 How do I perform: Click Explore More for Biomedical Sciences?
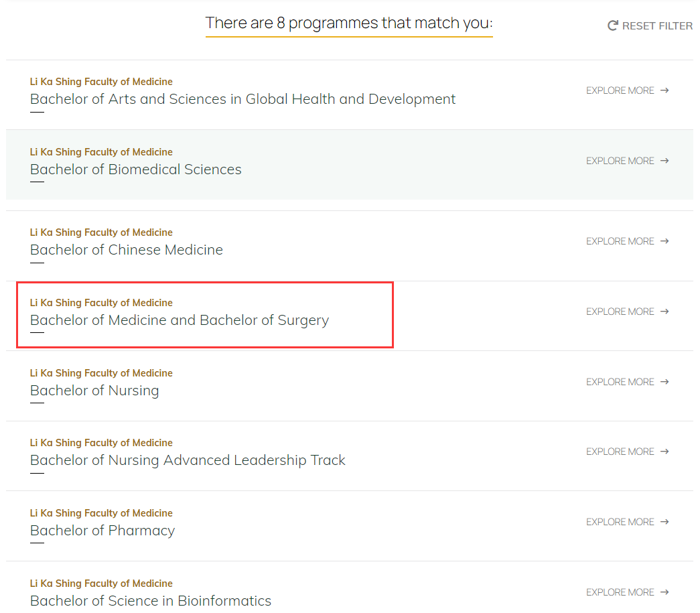click(620, 161)
